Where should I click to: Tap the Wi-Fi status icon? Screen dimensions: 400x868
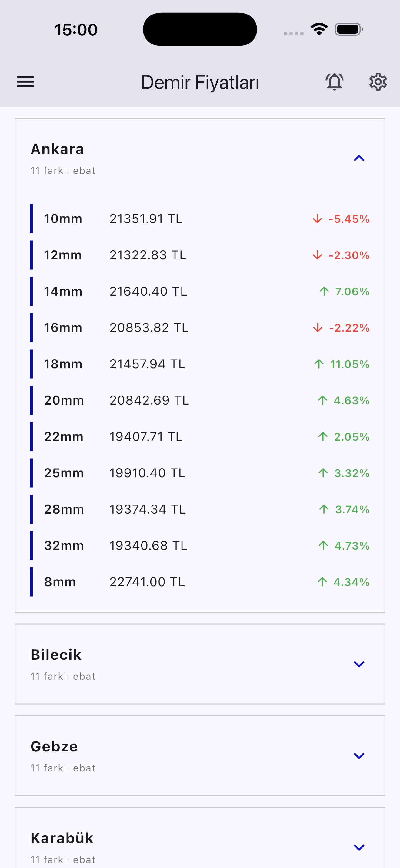[x=319, y=29]
